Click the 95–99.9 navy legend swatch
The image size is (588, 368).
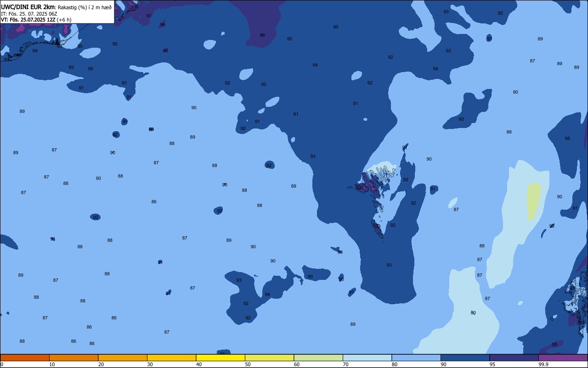[514, 357]
